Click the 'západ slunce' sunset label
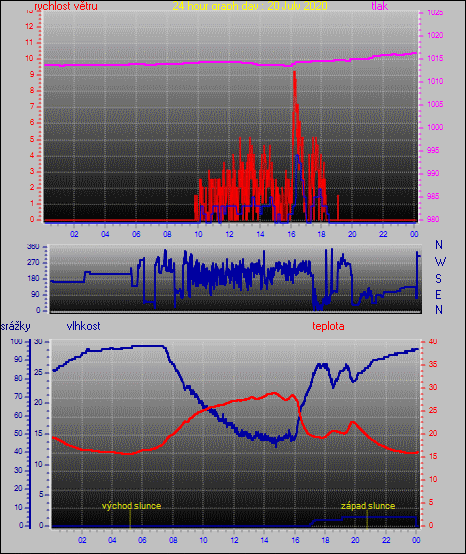The image size is (466, 554). 368,506
